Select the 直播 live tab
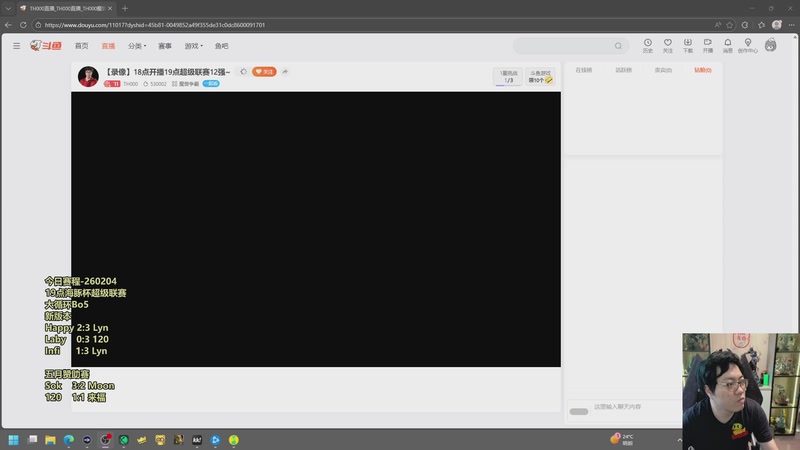This screenshot has height=450, width=800. click(108, 46)
